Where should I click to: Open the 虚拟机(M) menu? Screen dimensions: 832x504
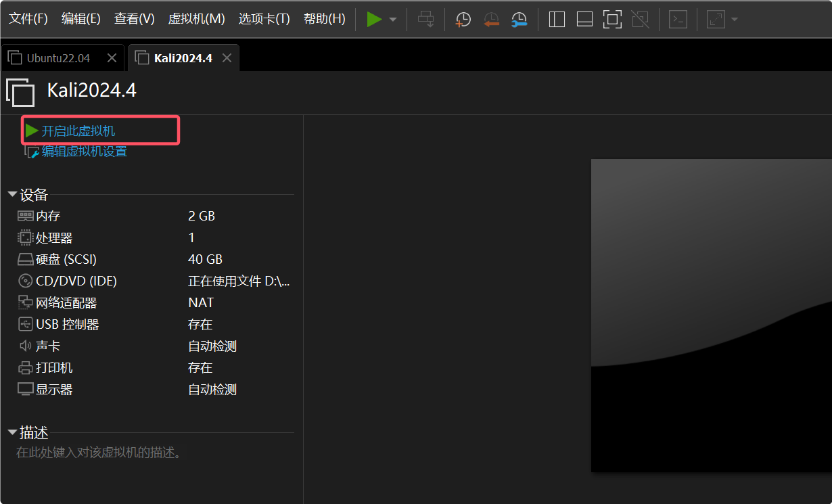point(197,19)
